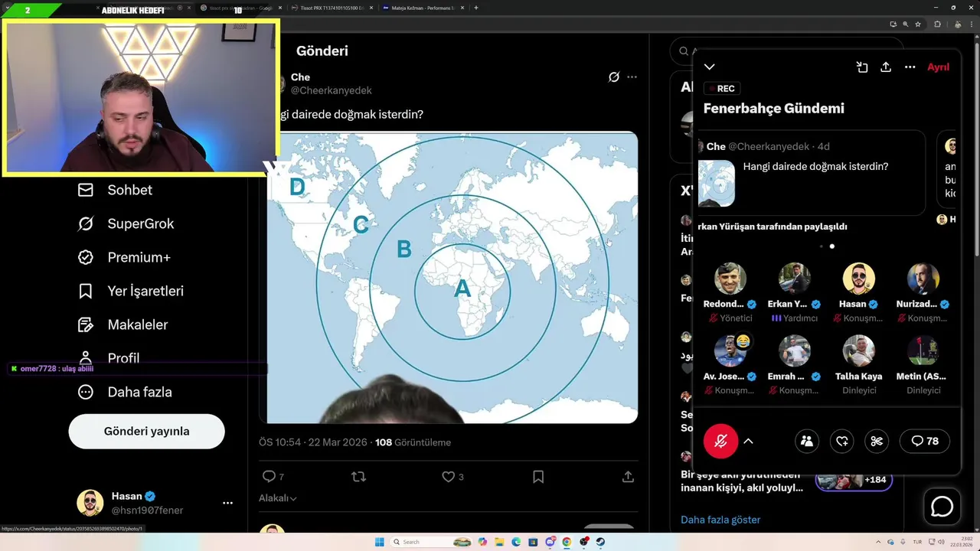
Task: Open the +184 listeners space pill
Action: pyautogui.click(x=854, y=480)
